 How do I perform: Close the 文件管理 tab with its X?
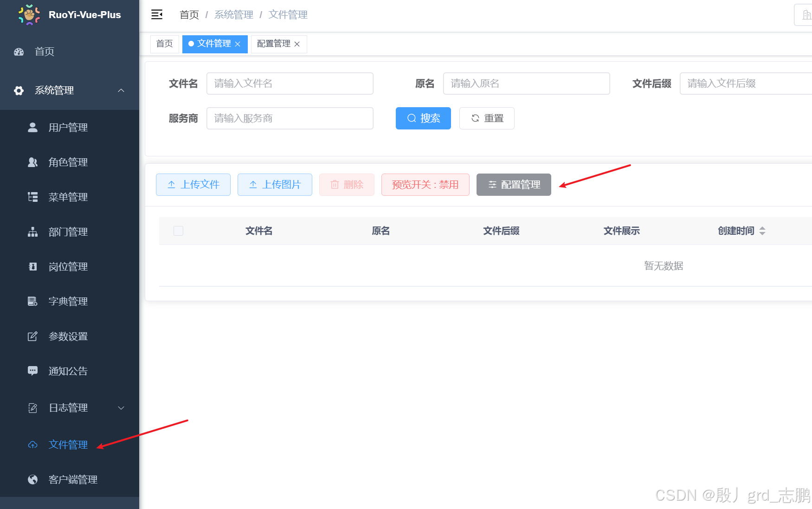pyautogui.click(x=238, y=44)
